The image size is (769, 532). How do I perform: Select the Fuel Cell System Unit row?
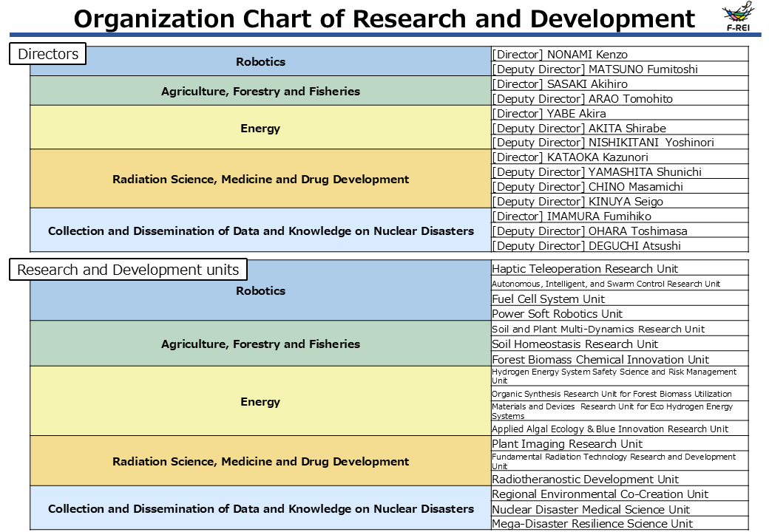pyautogui.click(x=548, y=299)
